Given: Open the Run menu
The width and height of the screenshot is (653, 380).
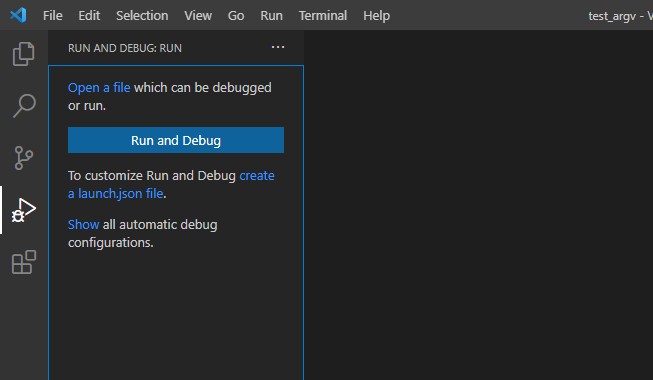Looking at the screenshot, I should (271, 15).
